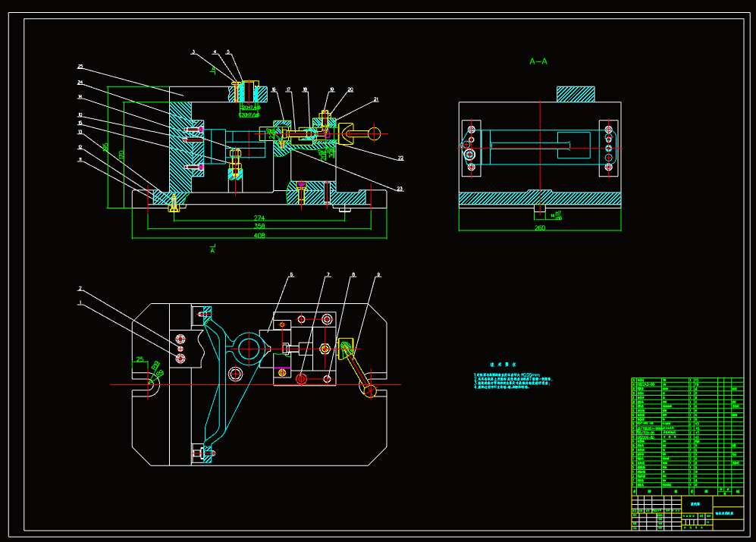This screenshot has height=542, width=756.
Task: Click part balloon number 17
Action: tap(288, 89)
